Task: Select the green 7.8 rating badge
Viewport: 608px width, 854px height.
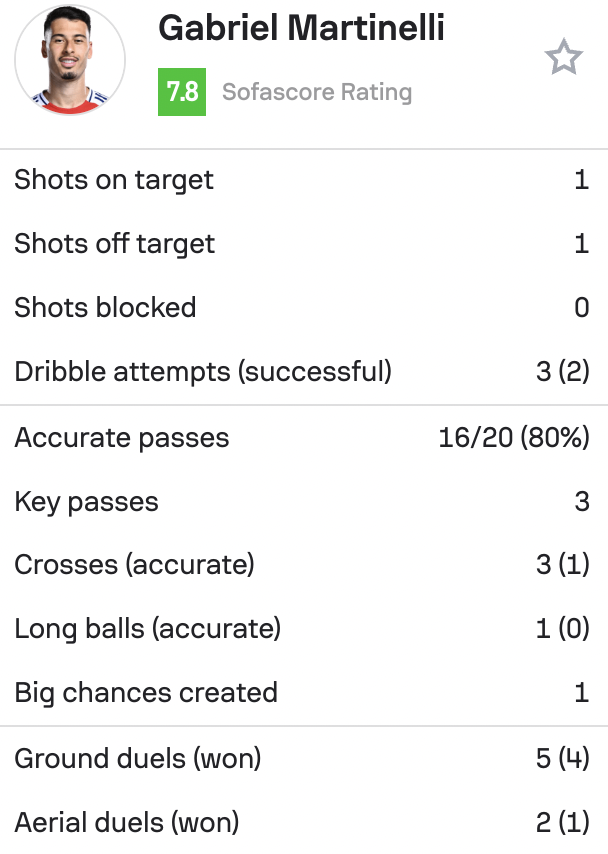Action: pyautogui.click(x=182, y=92)
